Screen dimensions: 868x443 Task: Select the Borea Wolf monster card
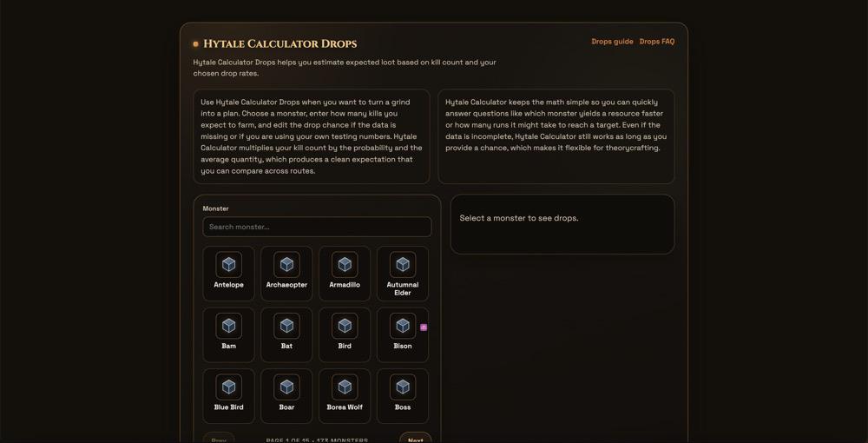[x=345, y=396]
